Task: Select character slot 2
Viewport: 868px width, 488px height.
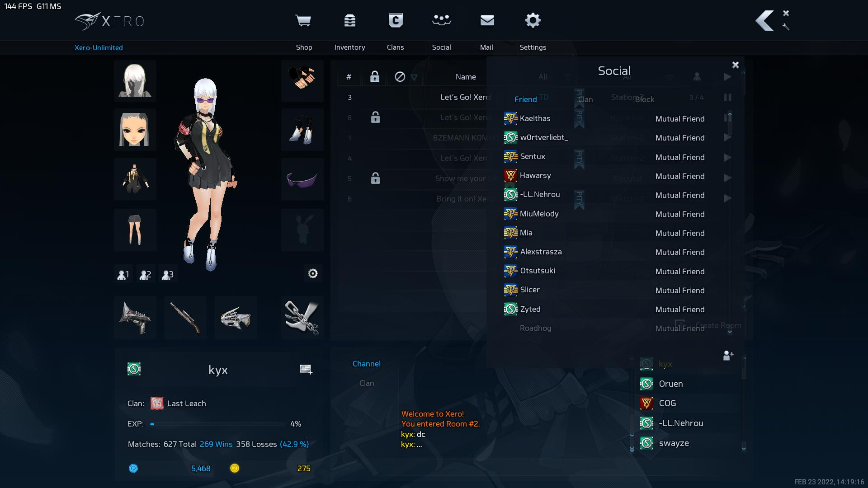Action: point(145,275)
